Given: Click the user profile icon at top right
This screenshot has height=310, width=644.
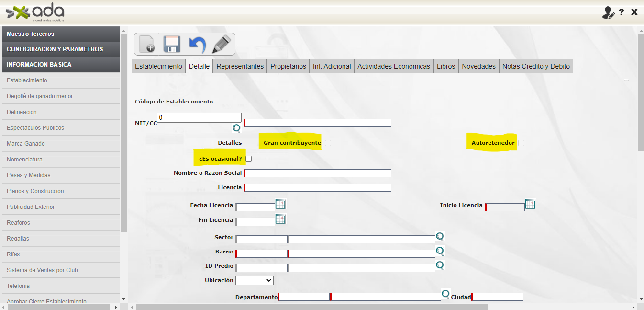Looking at the screenshot, I should point(608,12).
